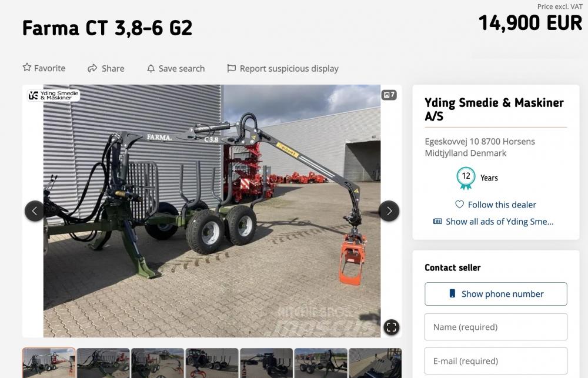Click the Report suspicious display flag

(x=232, y=68)
